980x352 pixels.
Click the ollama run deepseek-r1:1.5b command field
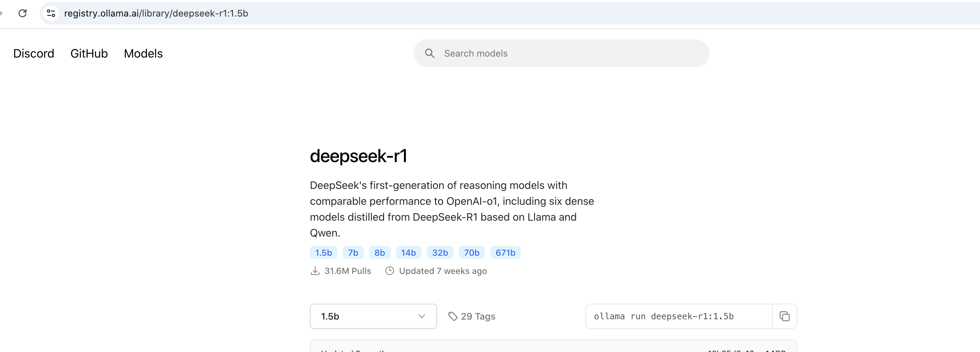click(x=679, y=316)
